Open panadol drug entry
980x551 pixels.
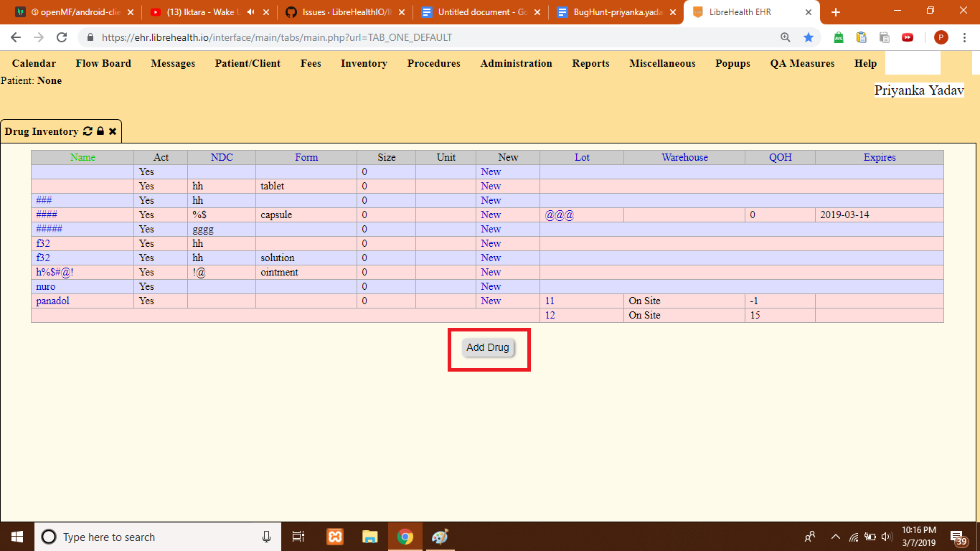52,301
